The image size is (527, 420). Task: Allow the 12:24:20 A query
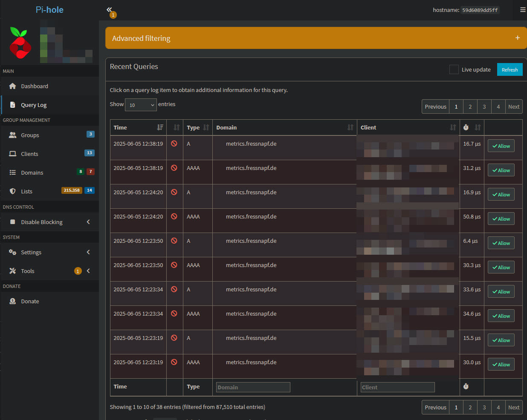(501, 195)
